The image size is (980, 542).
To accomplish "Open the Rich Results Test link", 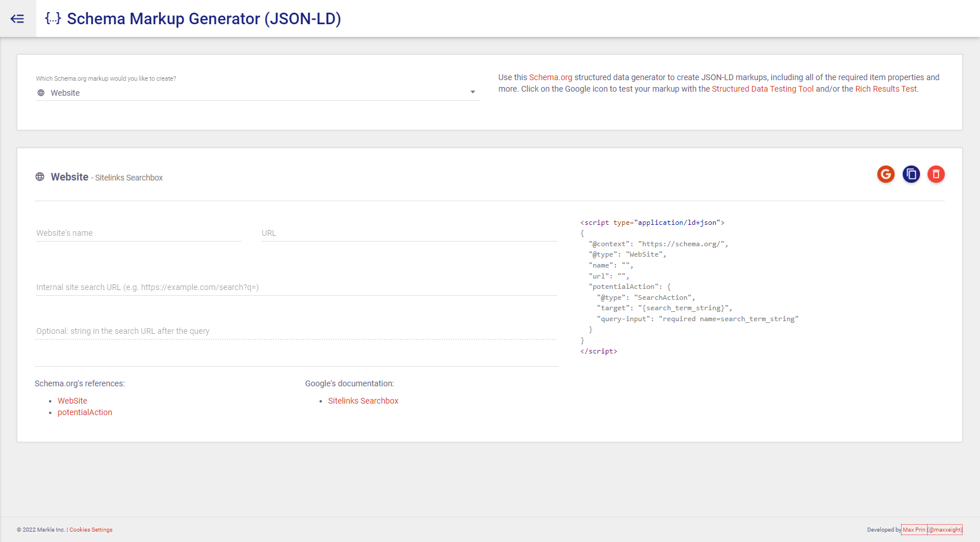I will 886,89.
